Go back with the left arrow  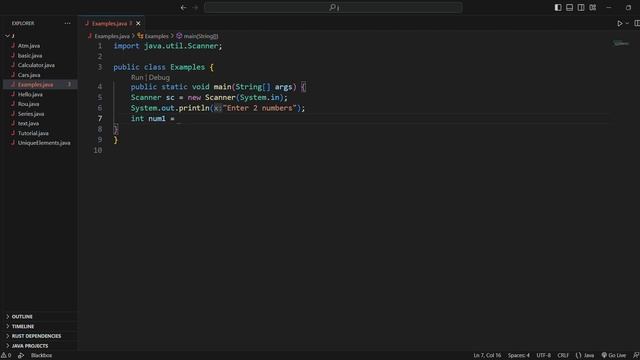coord(184,7)
